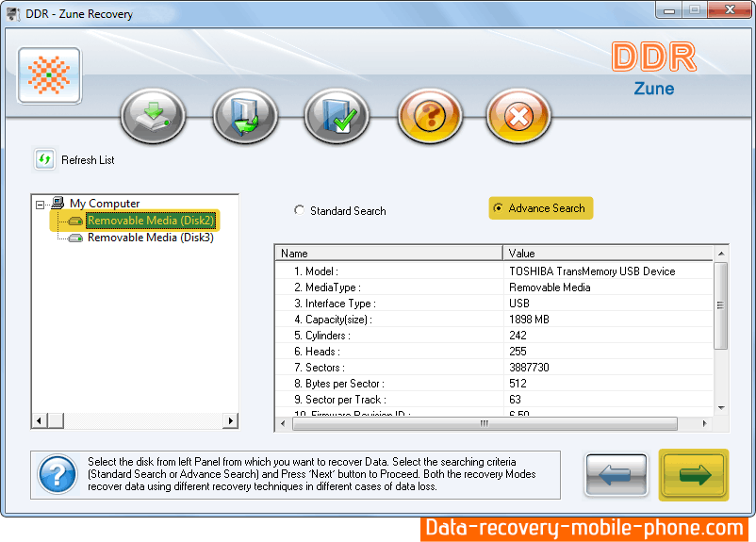This screenshot has width=756, height=542.
Task: Open help with the orange question mark button
Action: [x=430, y=116]
